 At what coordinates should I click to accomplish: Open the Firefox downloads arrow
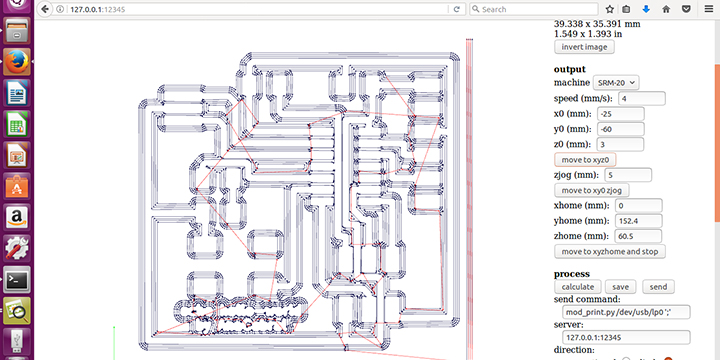coord(646,9)
